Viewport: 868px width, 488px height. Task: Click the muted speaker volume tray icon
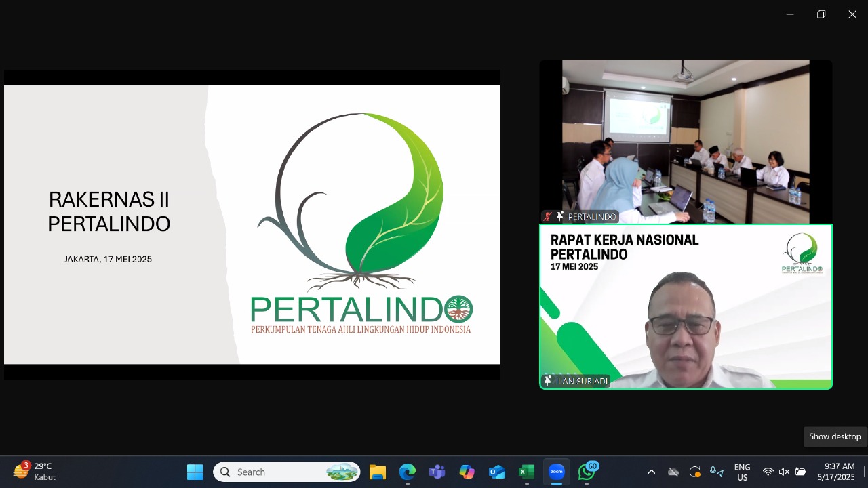pyautogui.click(x=784, y=472)
